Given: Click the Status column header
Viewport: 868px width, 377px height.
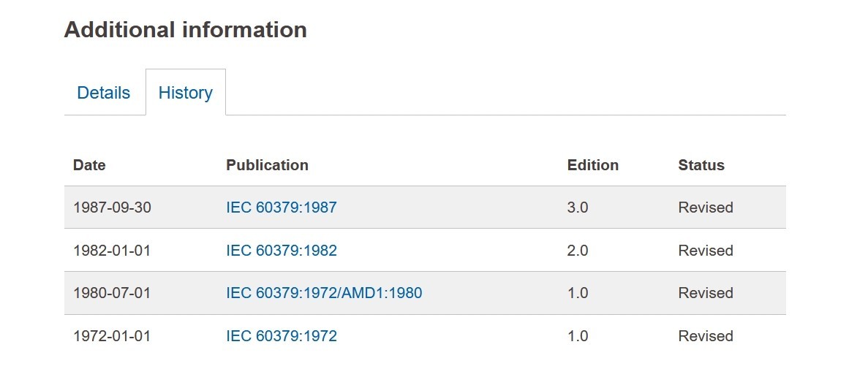Looking at the screenshot, I should 701,164.
